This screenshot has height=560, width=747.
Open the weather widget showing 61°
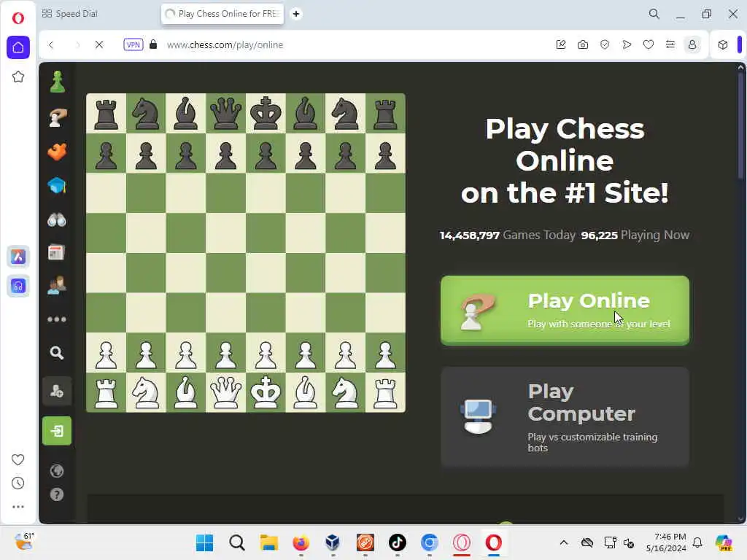click(24, 542)
